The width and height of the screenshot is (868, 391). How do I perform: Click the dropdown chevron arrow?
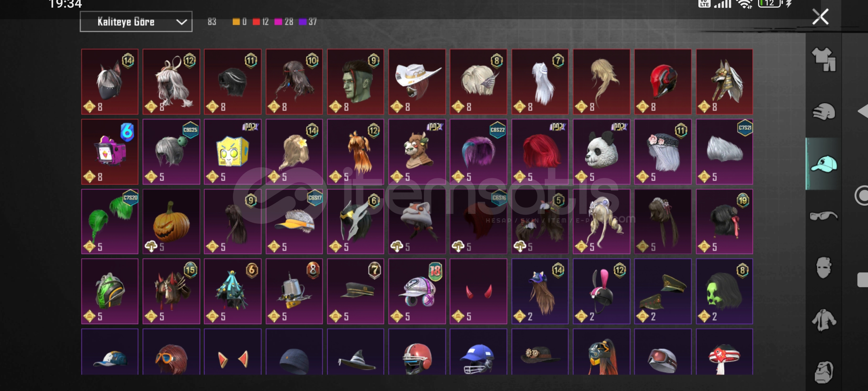[x=181, y=22]
